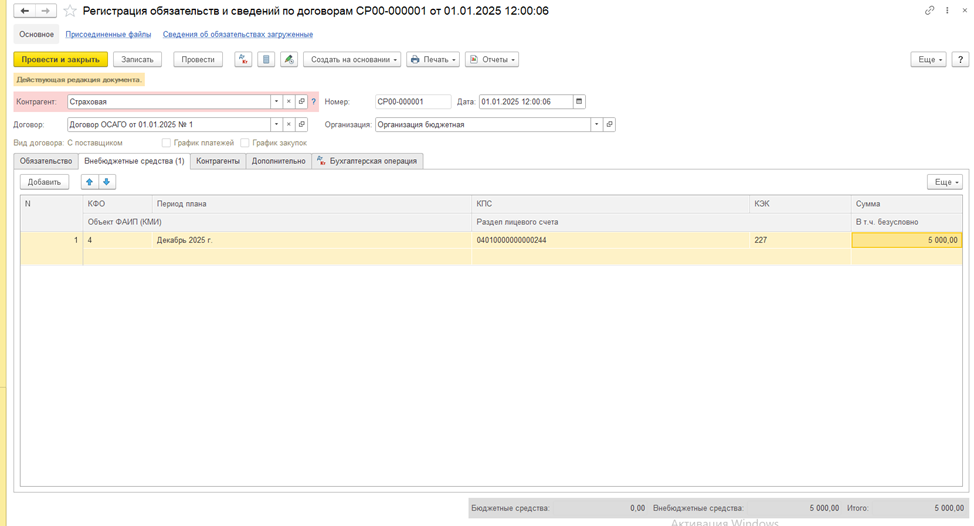Expand the Договор dropdown list

[x=276, y=124]
